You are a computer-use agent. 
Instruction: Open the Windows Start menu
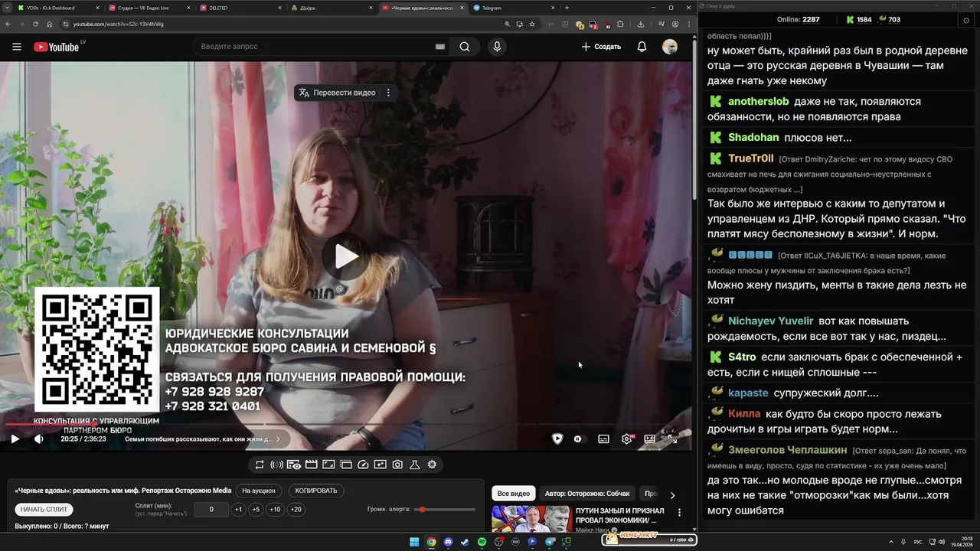(x=414, y=542)
